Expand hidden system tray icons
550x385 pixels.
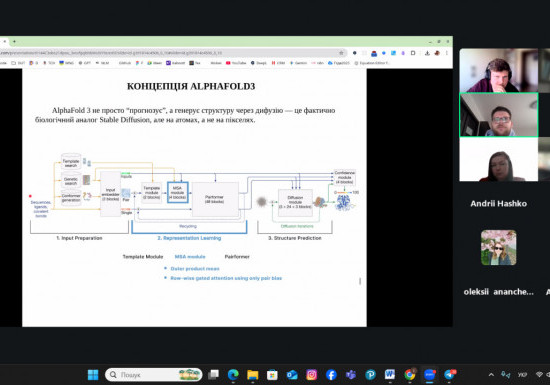[x=491, y=375]
